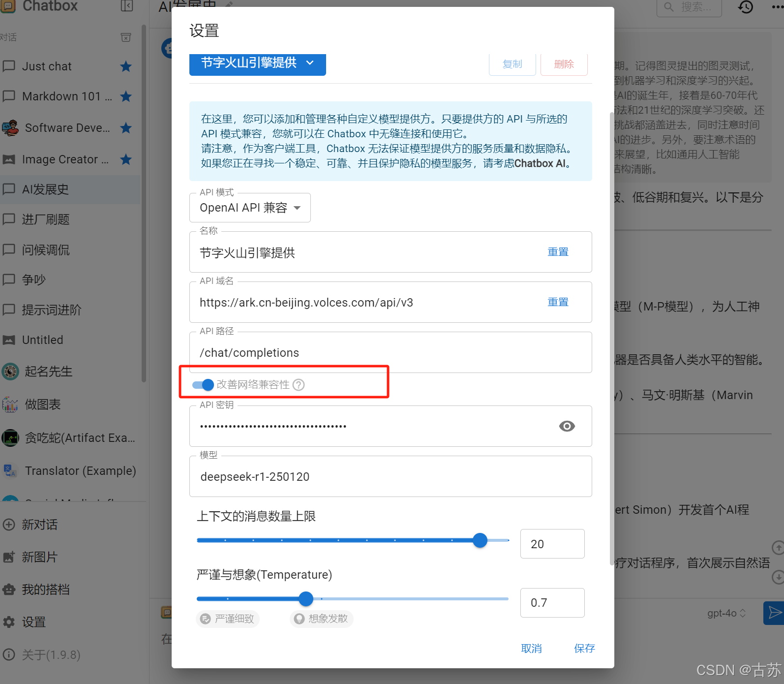Click the 删除 button
The image size is (784, 684).
pos(564,64)
